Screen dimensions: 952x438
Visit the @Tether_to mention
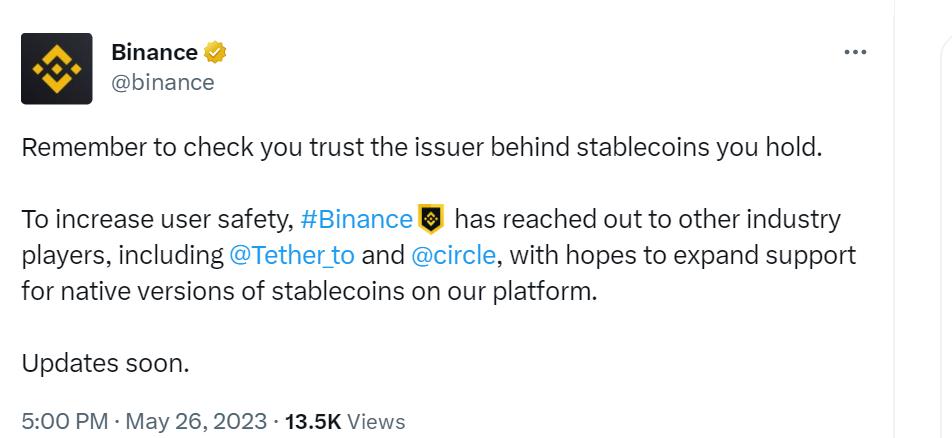tap(291, 255)
